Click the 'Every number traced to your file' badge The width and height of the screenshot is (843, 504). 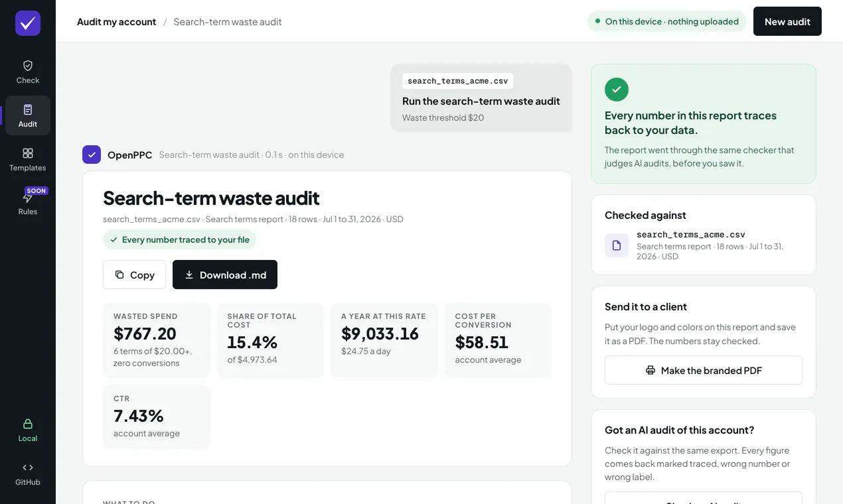click(179, 239)
